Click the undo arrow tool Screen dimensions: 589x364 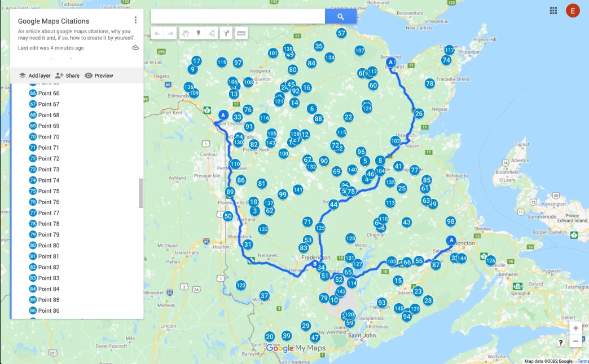(157, 33)
